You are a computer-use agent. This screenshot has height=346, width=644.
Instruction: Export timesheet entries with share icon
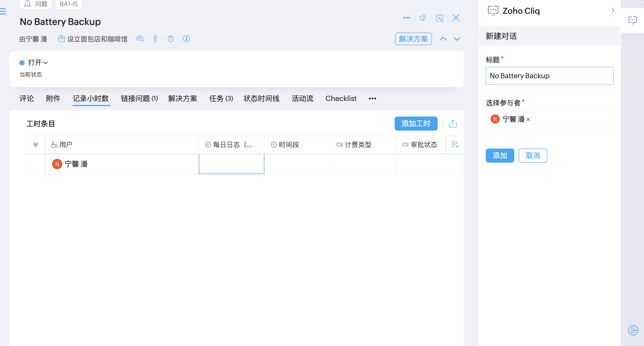point(453,124)
